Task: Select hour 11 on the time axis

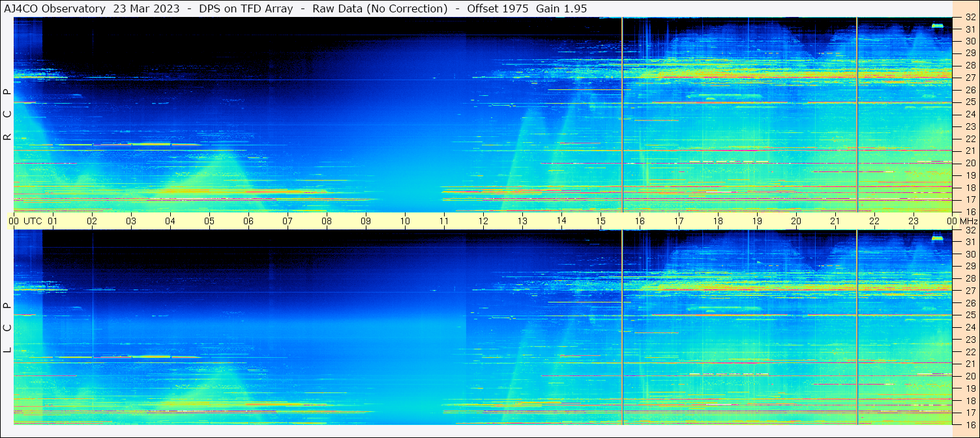Action: (x=444, y=221)
